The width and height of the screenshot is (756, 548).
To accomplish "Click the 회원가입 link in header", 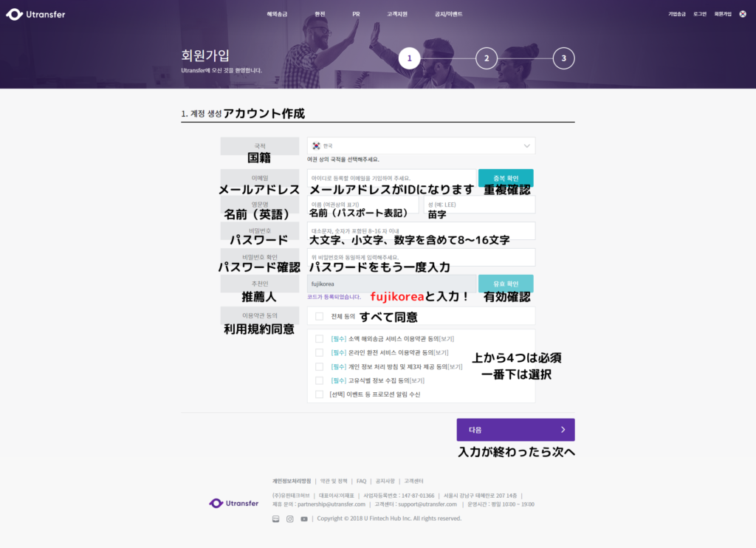I will pyautogui.click(x=723, y=14).
